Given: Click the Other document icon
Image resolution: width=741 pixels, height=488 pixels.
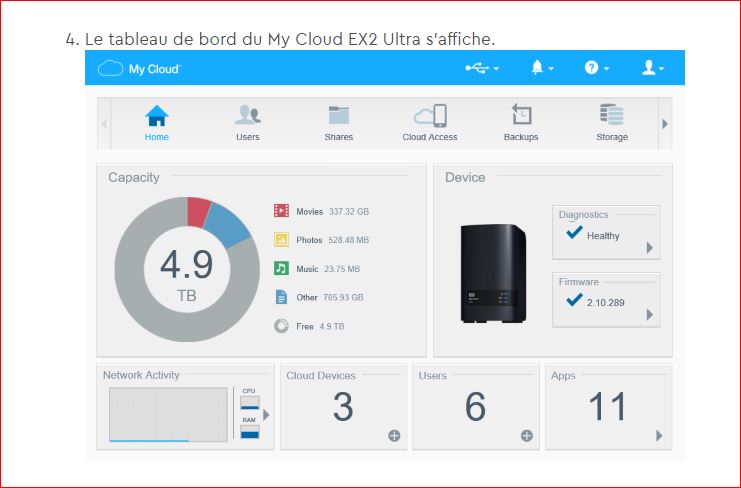Looking at the screenshot, I should point(281,297).
